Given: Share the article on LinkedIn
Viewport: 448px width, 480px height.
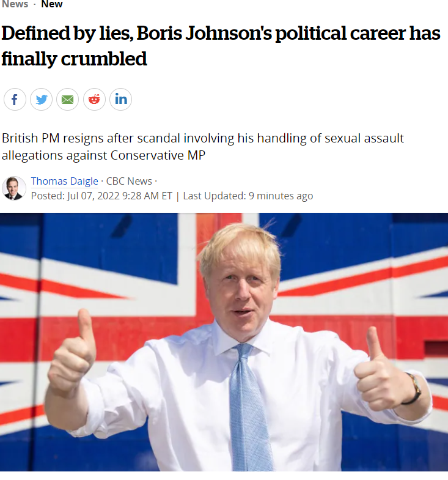Looking at the screenshot, I should (x=120, y=100).
